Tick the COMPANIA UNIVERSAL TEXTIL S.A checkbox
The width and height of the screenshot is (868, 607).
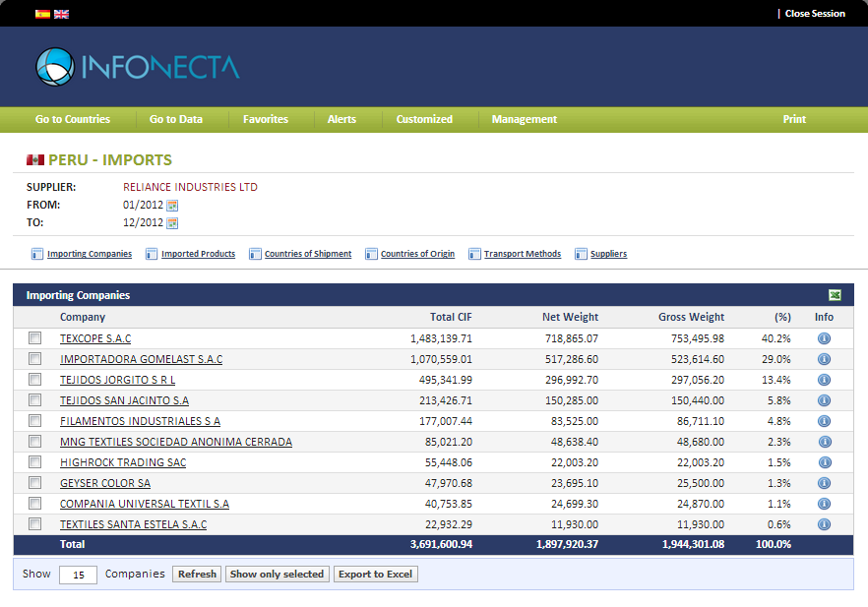tap(34, 503)
